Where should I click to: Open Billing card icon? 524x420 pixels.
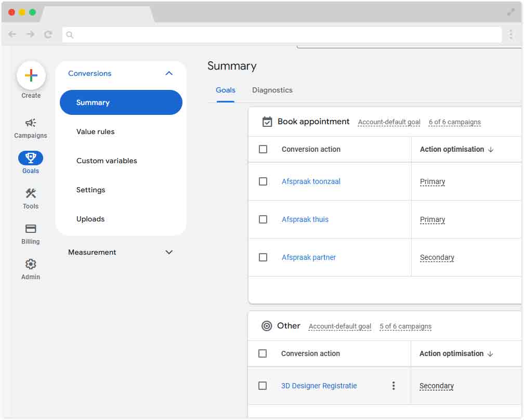(31, 229)
